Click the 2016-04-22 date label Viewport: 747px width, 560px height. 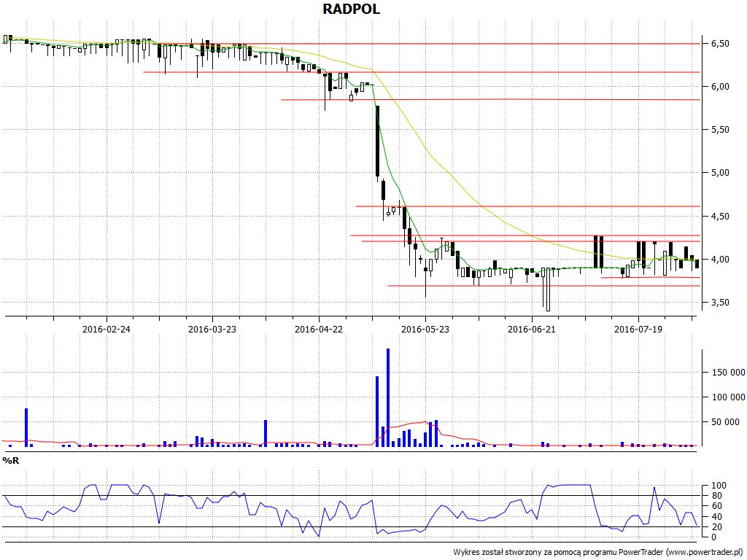319,329
